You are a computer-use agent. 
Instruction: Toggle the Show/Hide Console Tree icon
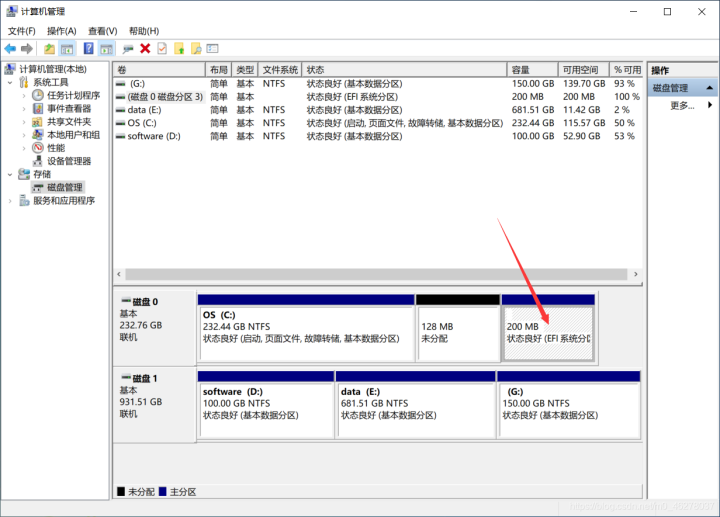(68, 48)
